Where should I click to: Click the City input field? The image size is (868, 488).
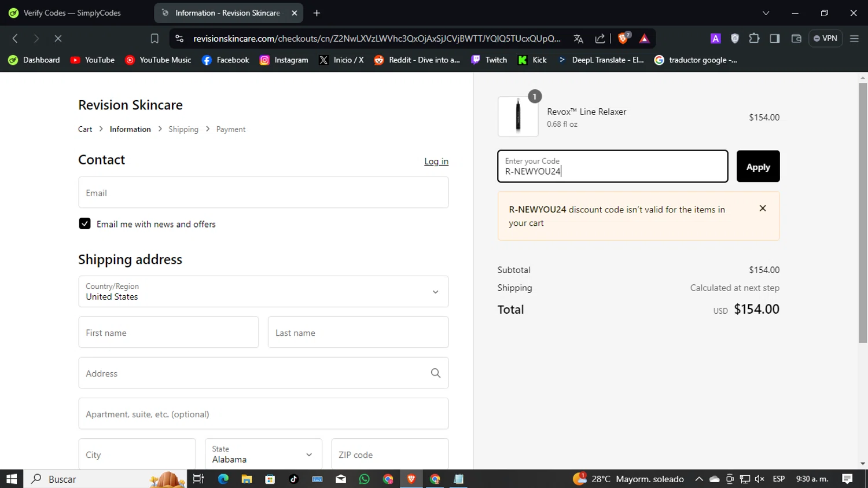click(137, 454)
